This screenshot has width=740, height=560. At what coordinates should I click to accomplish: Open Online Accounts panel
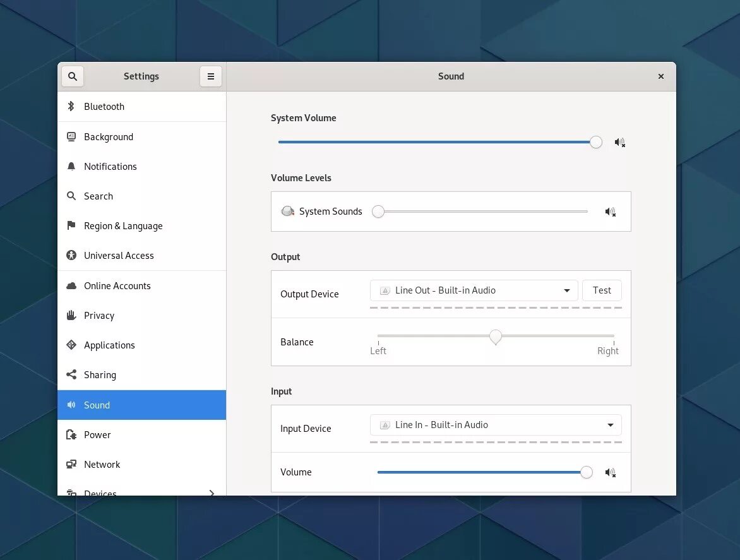[141, 286]
